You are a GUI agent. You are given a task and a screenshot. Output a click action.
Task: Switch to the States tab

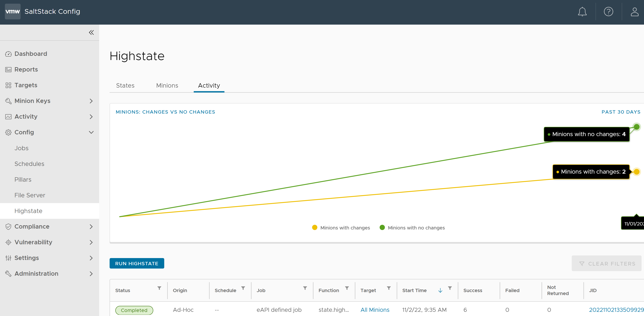point(124,85)
